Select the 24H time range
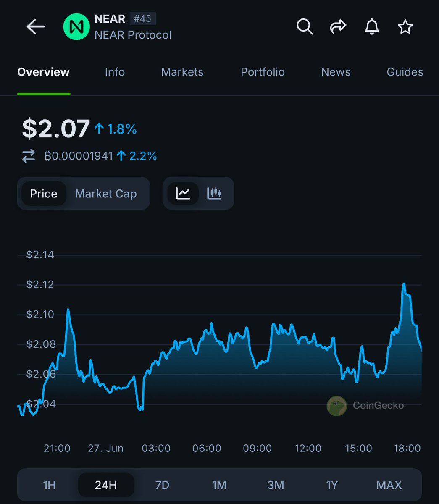The width and height of the screenshot is (439, 504). tap(106, 485)
